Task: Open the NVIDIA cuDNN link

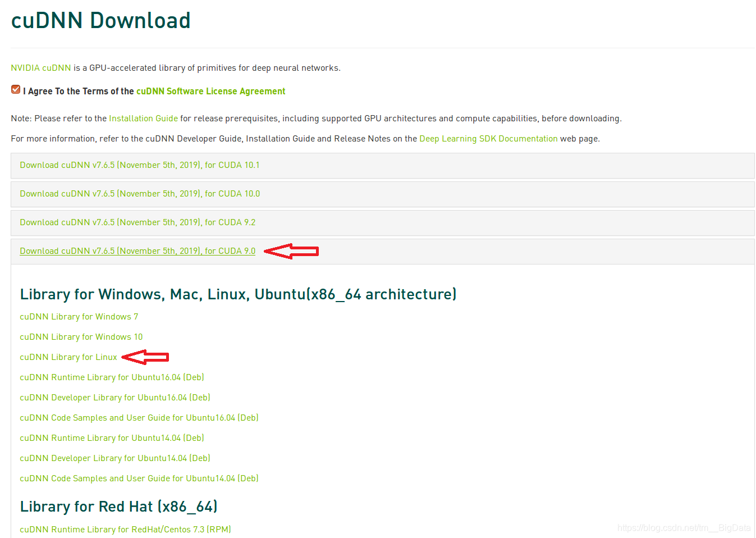Action: click(41, 68)
